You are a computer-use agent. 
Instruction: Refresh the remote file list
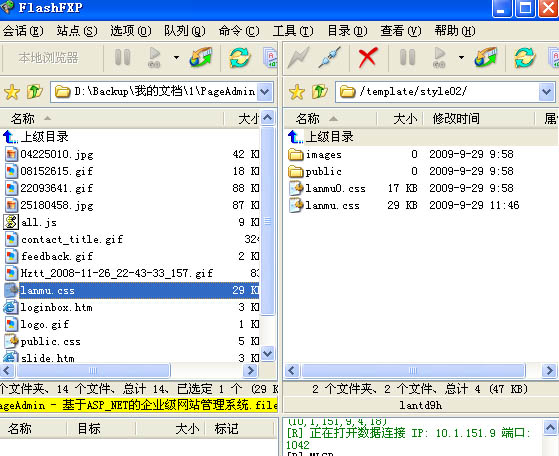[x=525, y=57]
